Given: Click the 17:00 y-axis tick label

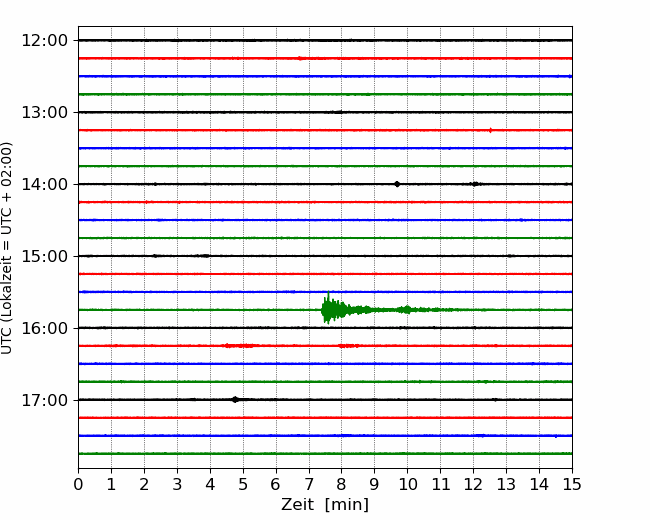Looking at the screenshot, I should pos(44,401).
